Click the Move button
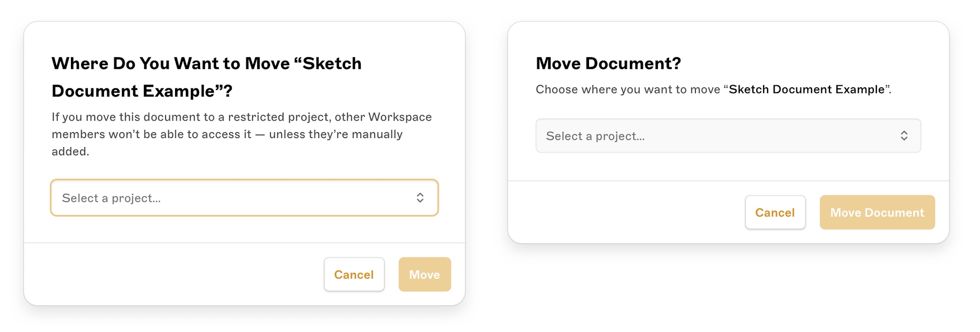This screenshot has width=980, height=332. (425, 274)
